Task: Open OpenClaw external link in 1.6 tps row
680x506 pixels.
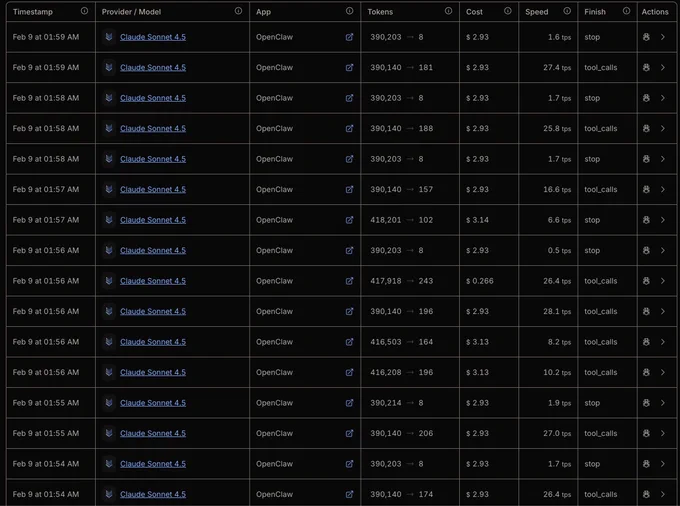Action: pos(349,37)
